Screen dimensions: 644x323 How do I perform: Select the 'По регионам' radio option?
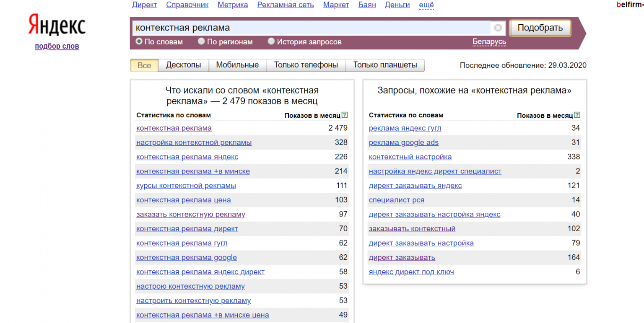[x=201, y=41]
